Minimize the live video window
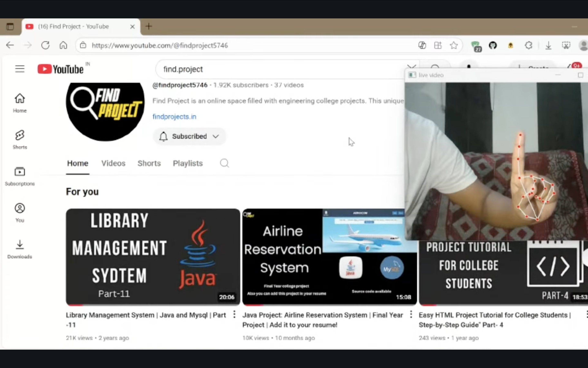This screenshot has height=368, width=588. coord(558,75)
